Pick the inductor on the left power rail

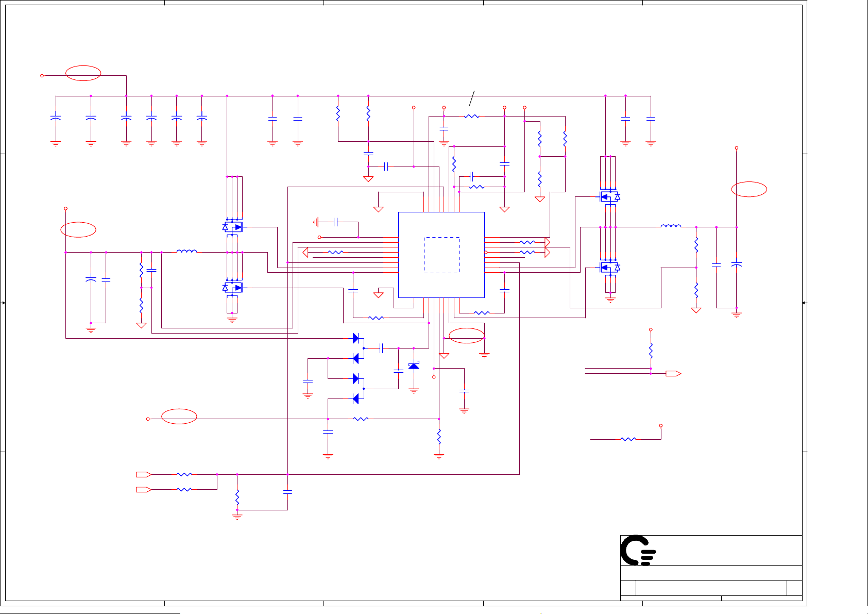(186, 252)
